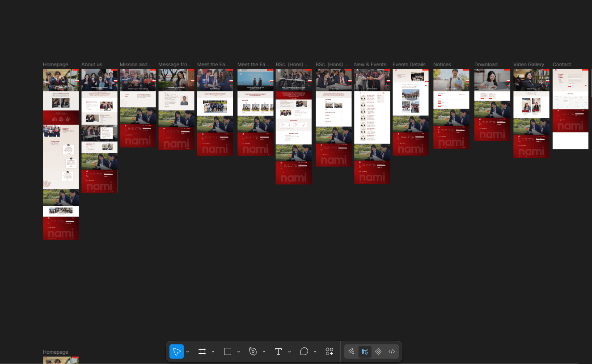Open the Actions and components icon
Screen dimensions: 592x364
point(330,351)
